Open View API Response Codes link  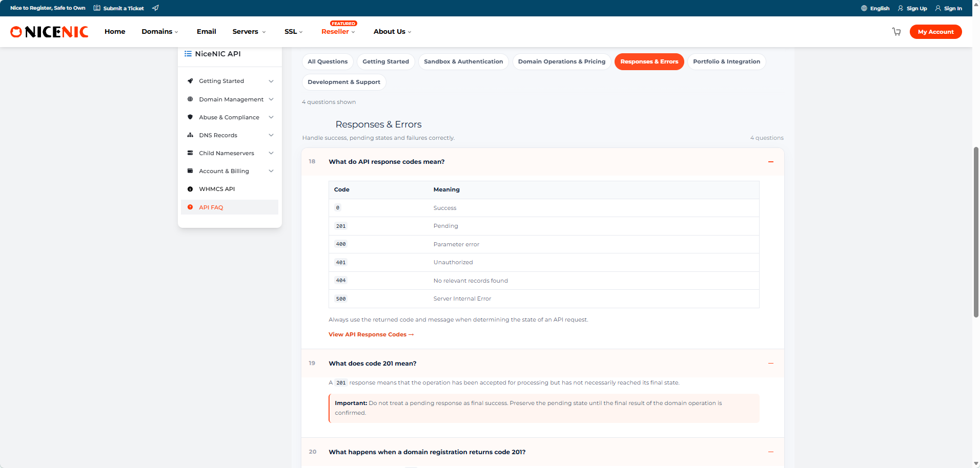(371, 334)
